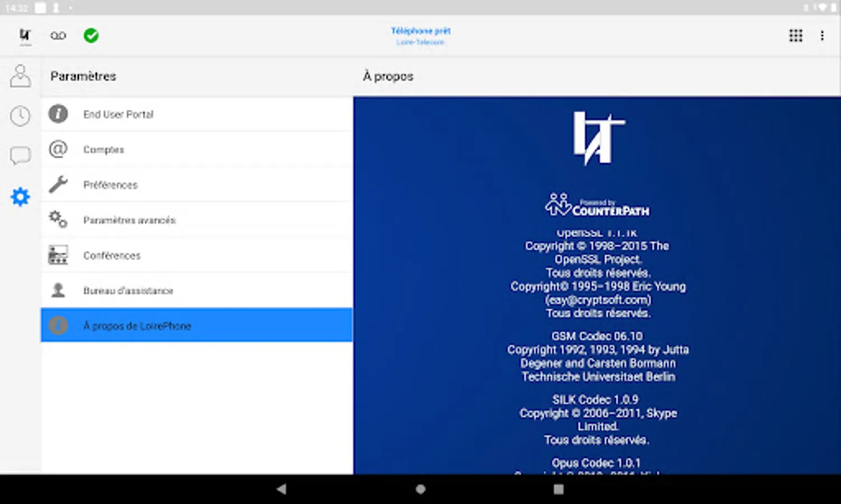Screen dimensions: 841x504
Task: Tap the Téléphone prêt status text
Action: pyautogui.click(x=421, y=31)
